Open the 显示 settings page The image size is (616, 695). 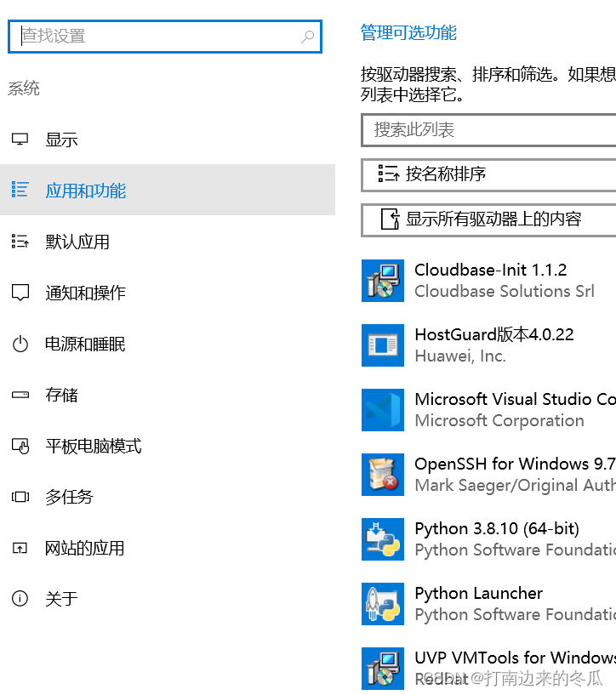168,140
